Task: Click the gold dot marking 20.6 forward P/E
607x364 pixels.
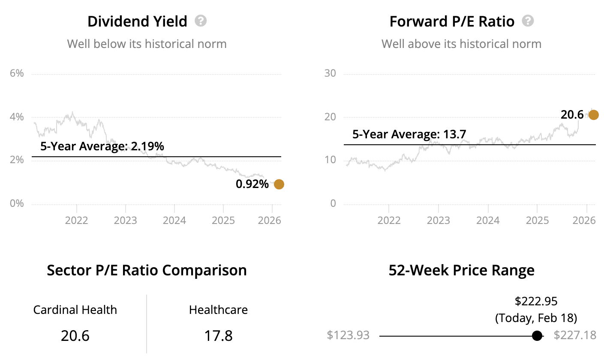Action: pos(593,115)
